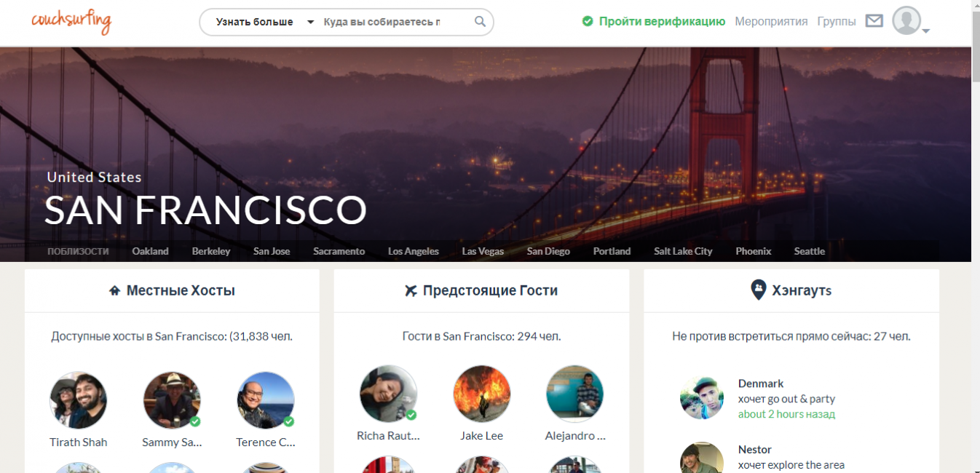This screenshot has height=473, width=980.
Task: Go to nearby city Las Vegas
Action: tap(483, 251)
